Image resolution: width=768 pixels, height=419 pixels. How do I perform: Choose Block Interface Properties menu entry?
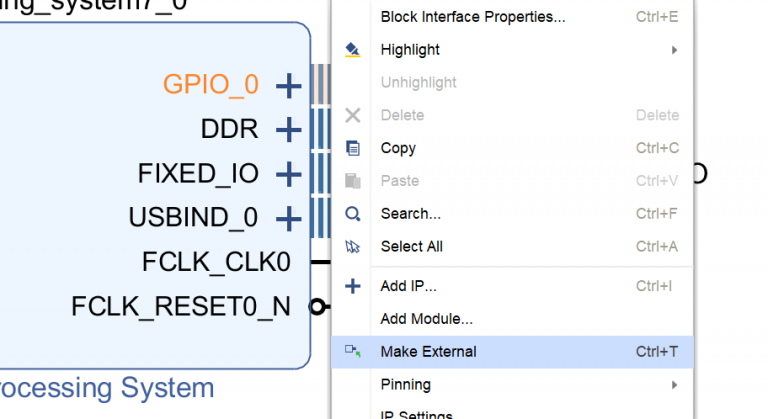pyautogui.click(x=472, y=17)
